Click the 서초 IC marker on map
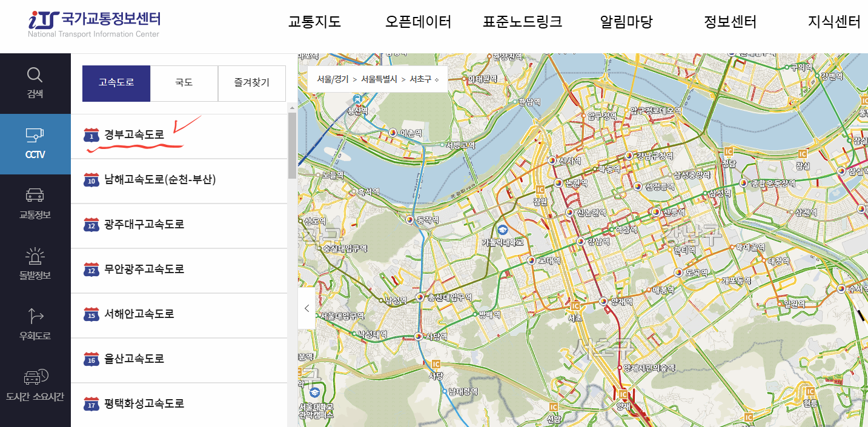 (575, 307)
